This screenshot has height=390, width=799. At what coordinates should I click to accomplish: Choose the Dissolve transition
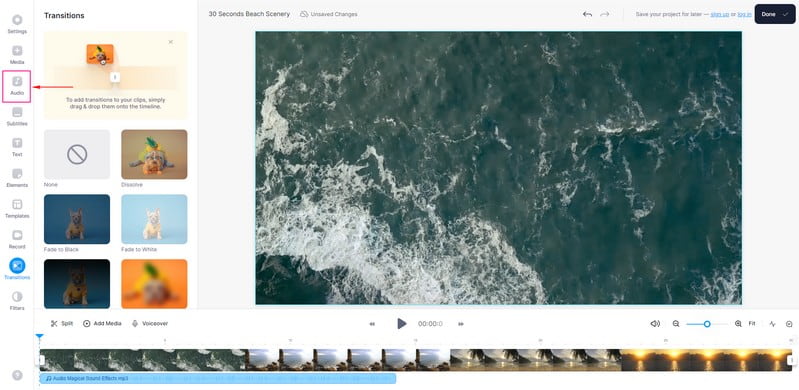(x=154, y=154)
